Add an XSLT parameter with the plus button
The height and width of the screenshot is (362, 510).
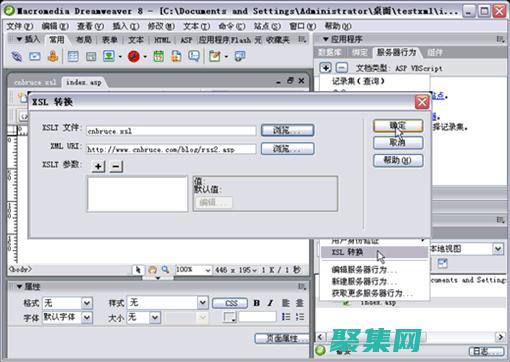click(x=98, y=166)
